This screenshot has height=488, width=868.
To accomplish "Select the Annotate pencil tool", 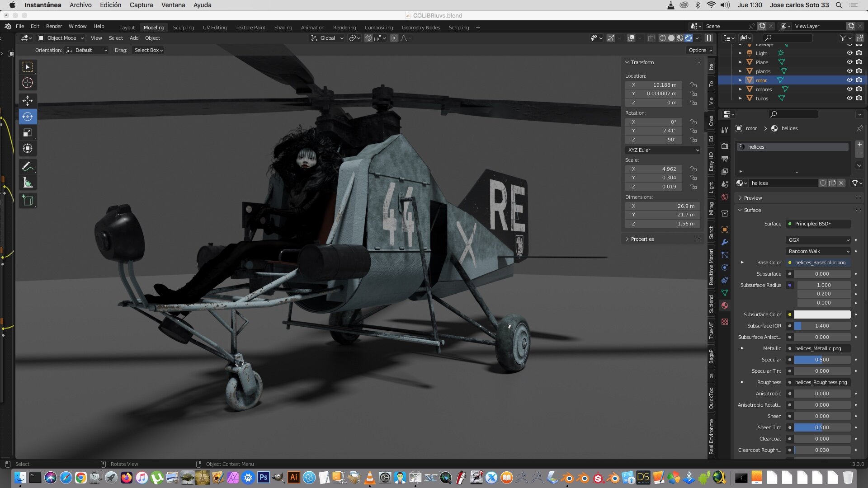I will (28, 167).
